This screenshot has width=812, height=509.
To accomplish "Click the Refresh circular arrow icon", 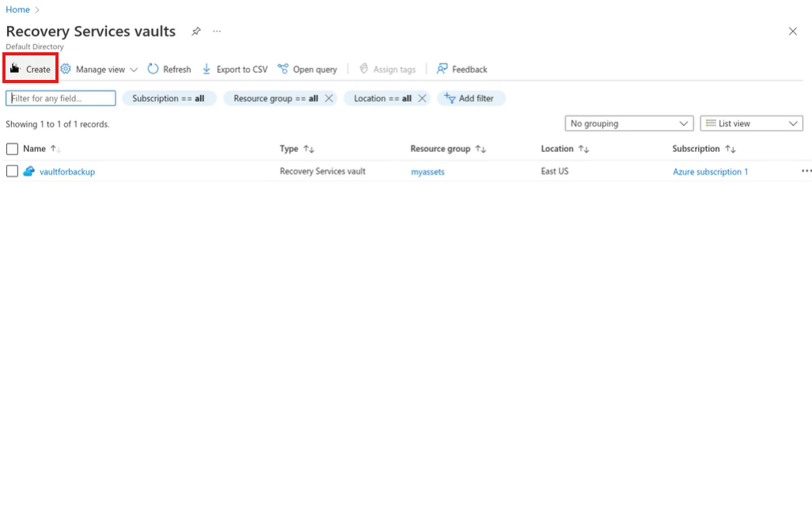I will 153,69.
